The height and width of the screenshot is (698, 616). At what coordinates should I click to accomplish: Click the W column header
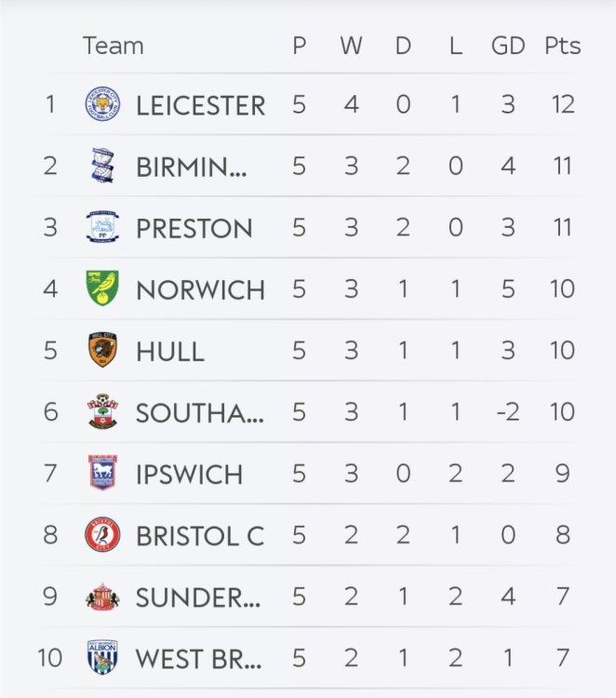tap(351, 46)
